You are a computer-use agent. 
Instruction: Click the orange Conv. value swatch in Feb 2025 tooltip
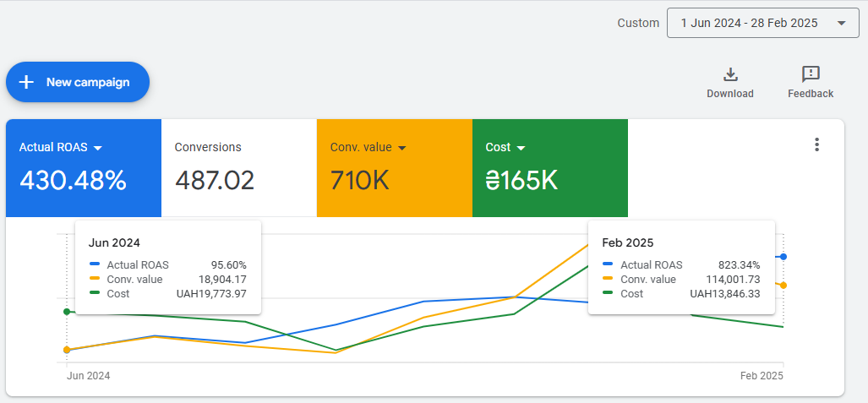coord(609,279)
